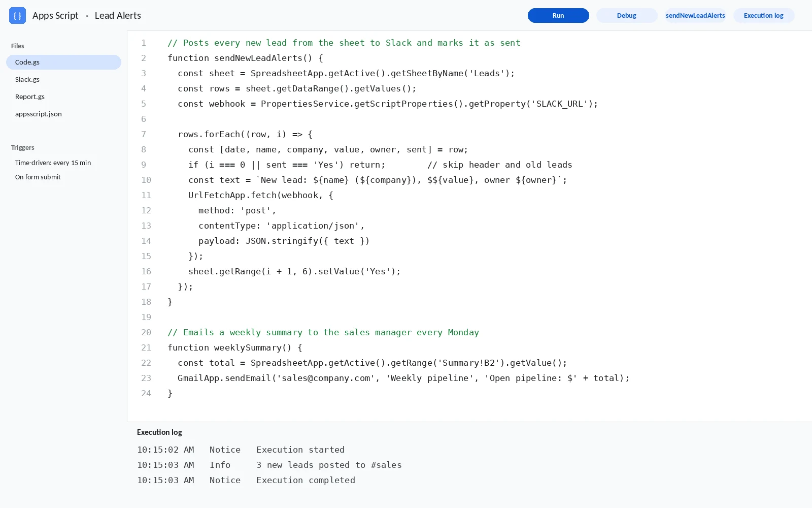Viewport: 812px width, 508px height.
Task: Click the function weeklySummary line
Action: 235,347
